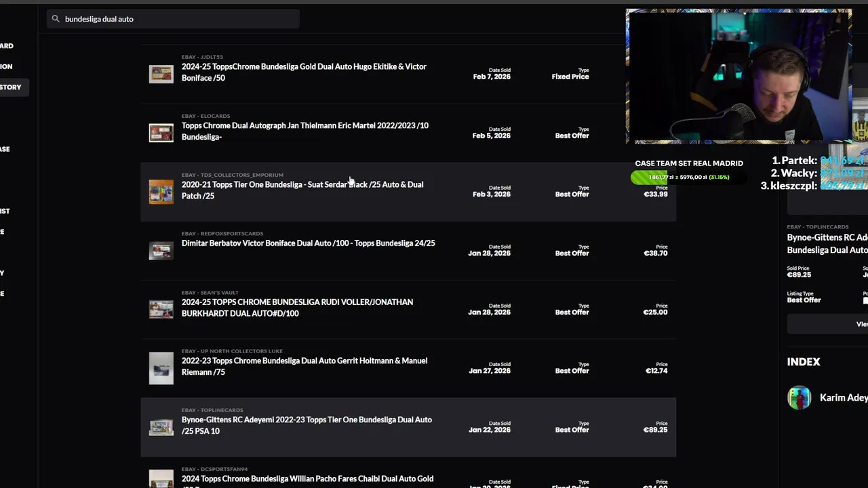
Task: Click the webcam overlay video
Action: point(738,77)
